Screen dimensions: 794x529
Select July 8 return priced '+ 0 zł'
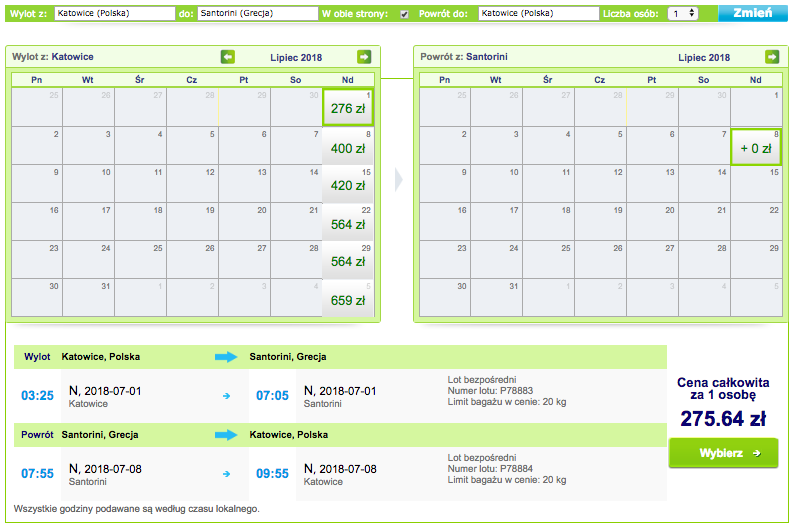pyautogui.click(x=756, y=146)
